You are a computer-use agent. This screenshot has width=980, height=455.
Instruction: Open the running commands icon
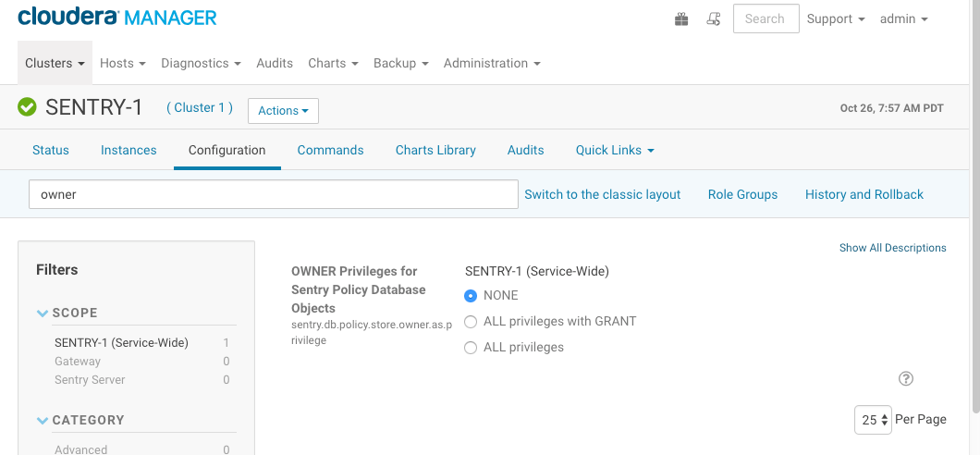click(713, 19)
